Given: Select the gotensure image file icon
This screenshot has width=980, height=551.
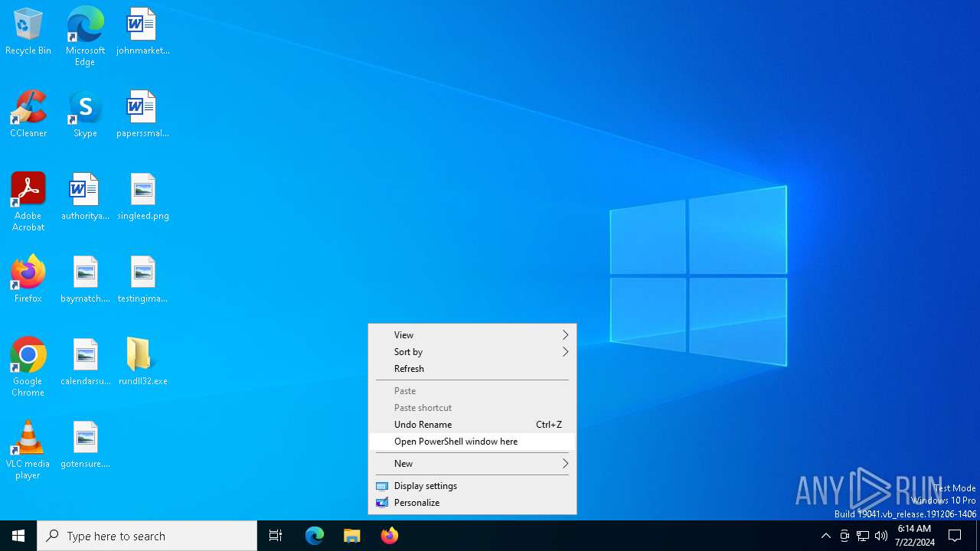Looking at the screenshot, I should pyautogui.click(x=85, y=445).
